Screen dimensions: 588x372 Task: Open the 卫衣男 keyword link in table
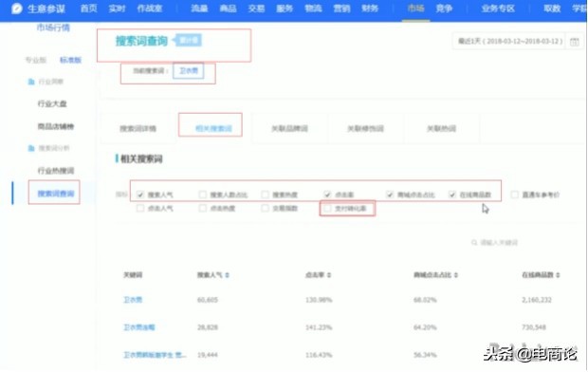tap(133, 300)
